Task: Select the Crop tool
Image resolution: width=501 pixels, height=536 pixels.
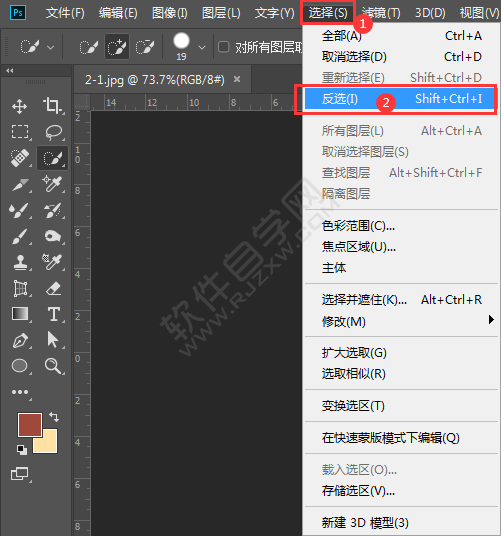Action: click(52, 106)
